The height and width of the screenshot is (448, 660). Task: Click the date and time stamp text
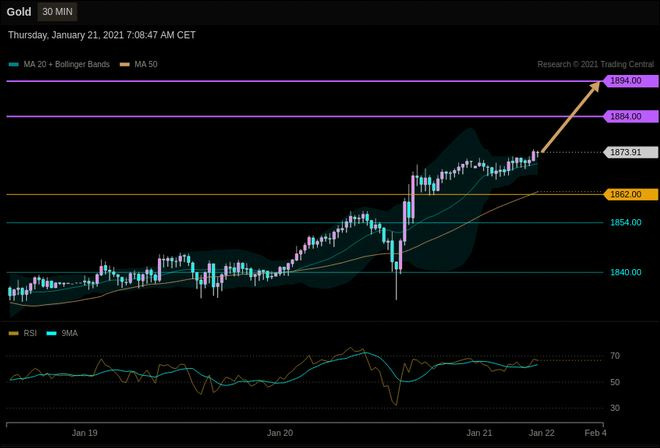(102, 35)
